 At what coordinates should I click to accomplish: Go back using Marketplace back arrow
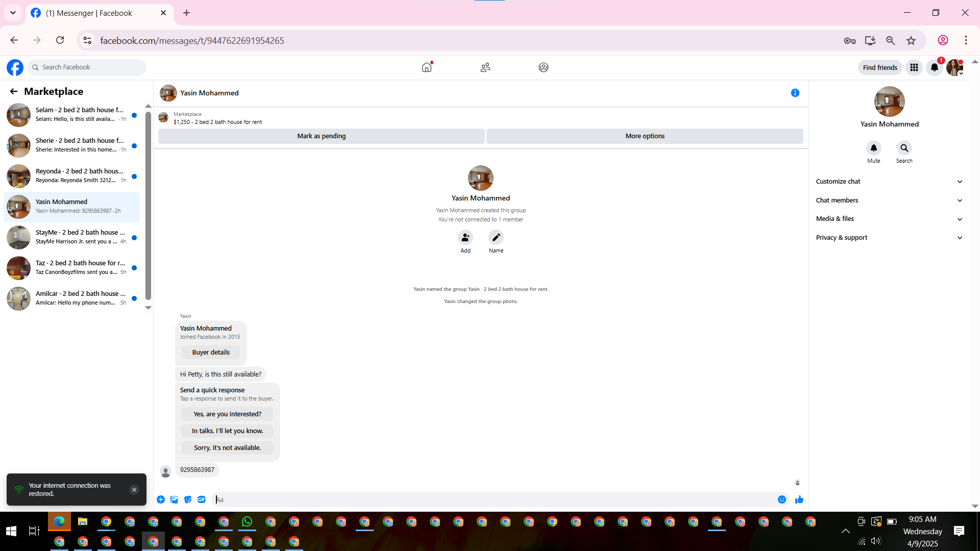pyautogui.click(x=14, y=91)
